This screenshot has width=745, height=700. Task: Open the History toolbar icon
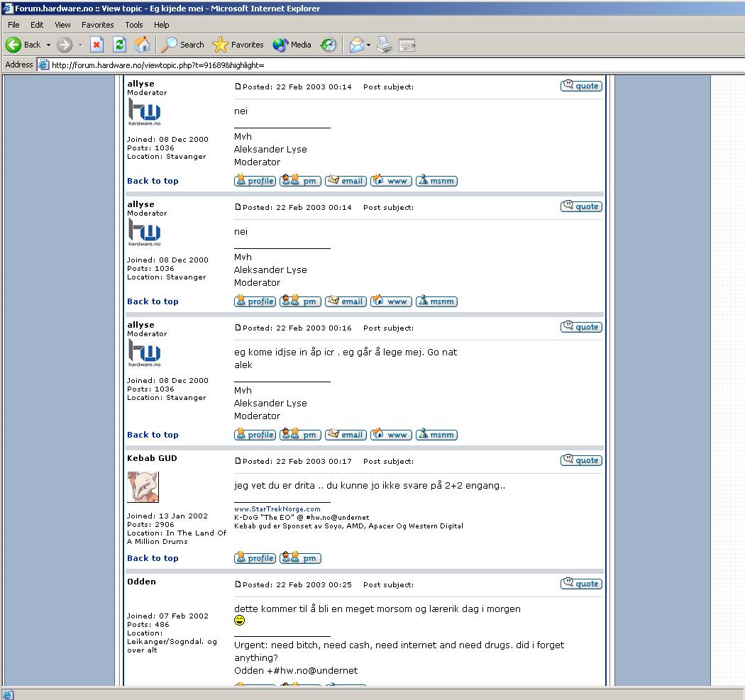point(329,45)
